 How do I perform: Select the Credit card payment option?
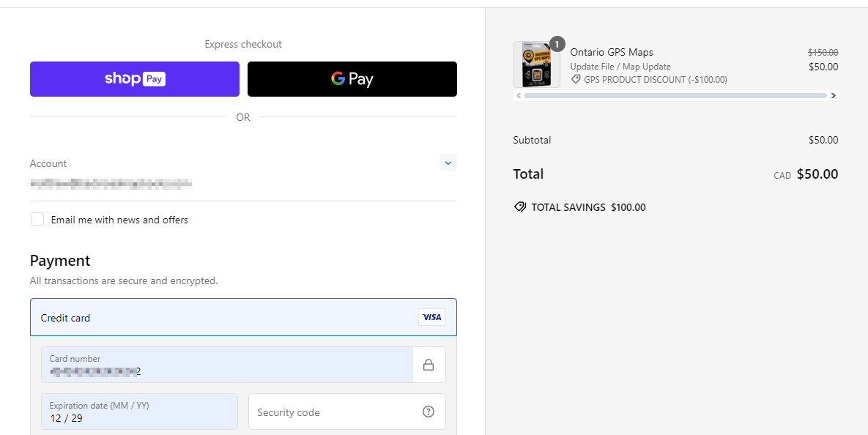pyautogui.click(x=244, y=318)
